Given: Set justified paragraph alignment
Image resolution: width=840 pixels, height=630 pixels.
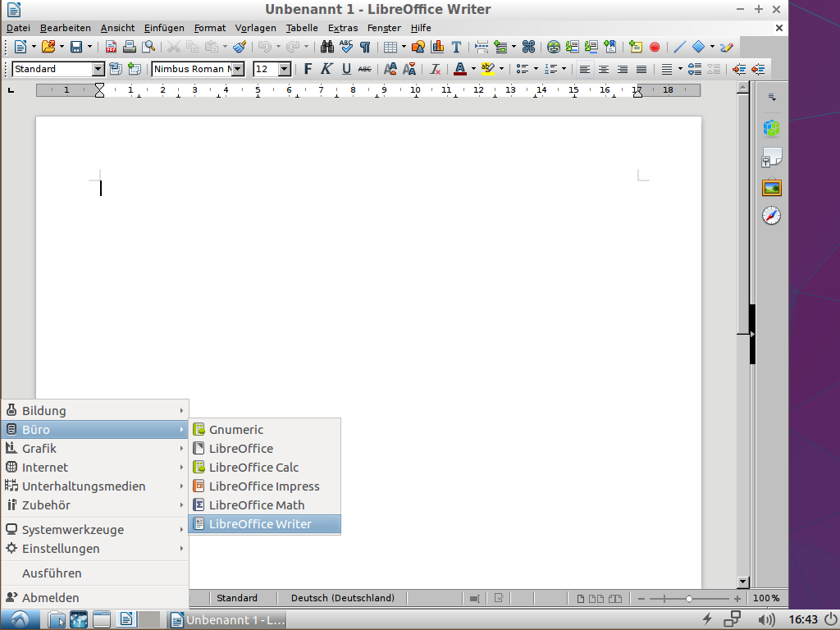Looking at the screenshot, I should tap(641, 69).
